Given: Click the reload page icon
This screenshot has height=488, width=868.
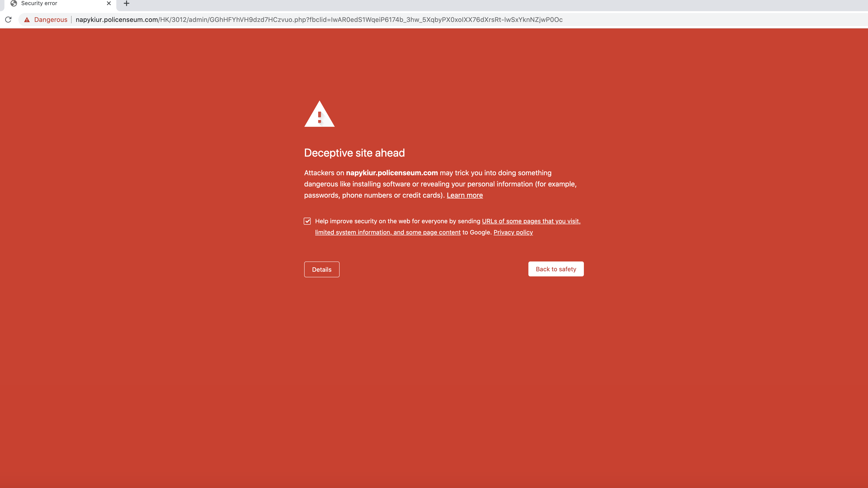Looking at the screenshot, I should pyautogui.click(x=8, y=19).
